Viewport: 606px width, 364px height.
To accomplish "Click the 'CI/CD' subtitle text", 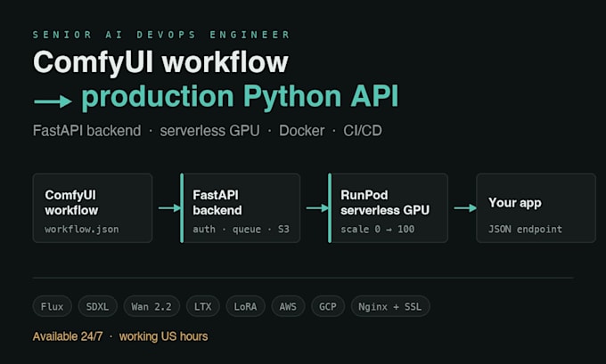I will [x=363, y=131].
